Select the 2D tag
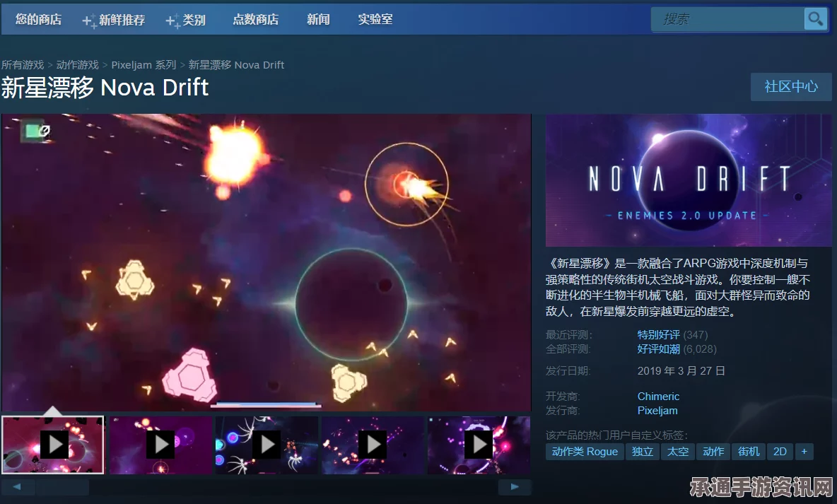The height and width of the screenshot is (504, 837). [x=780, y=452]
